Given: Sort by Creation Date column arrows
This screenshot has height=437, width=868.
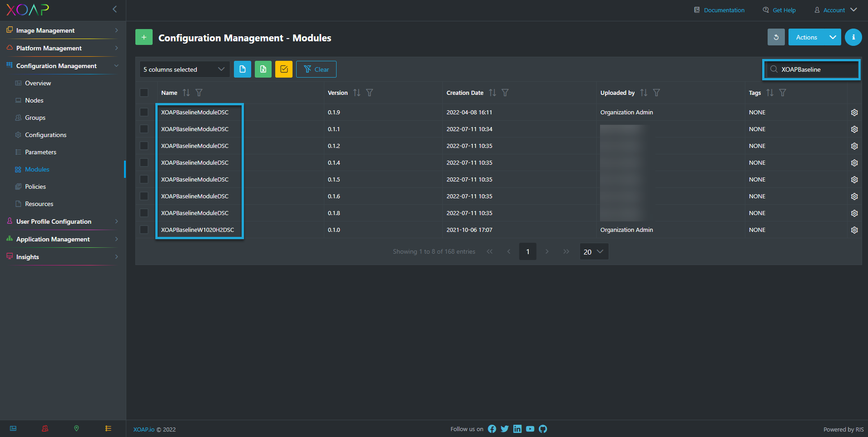Looking at the screenshot, I should coord(492,93).
